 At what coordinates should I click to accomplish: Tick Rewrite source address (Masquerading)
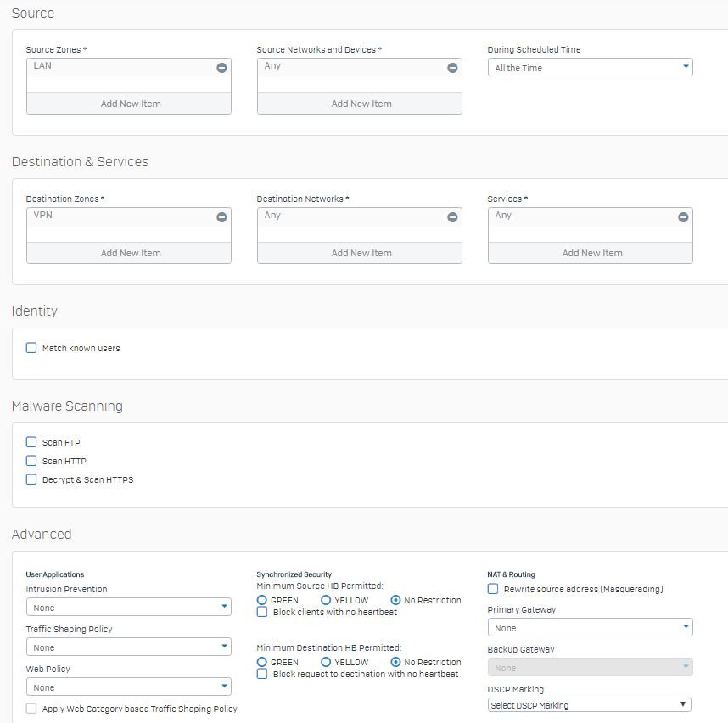coord(493,589)
